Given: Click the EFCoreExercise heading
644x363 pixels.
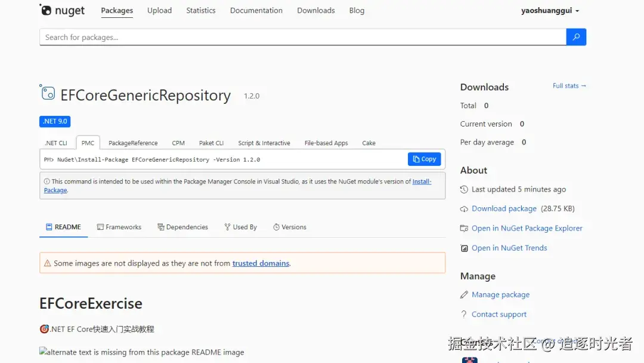Looking at the screenshot, I should tap(91, 303).
